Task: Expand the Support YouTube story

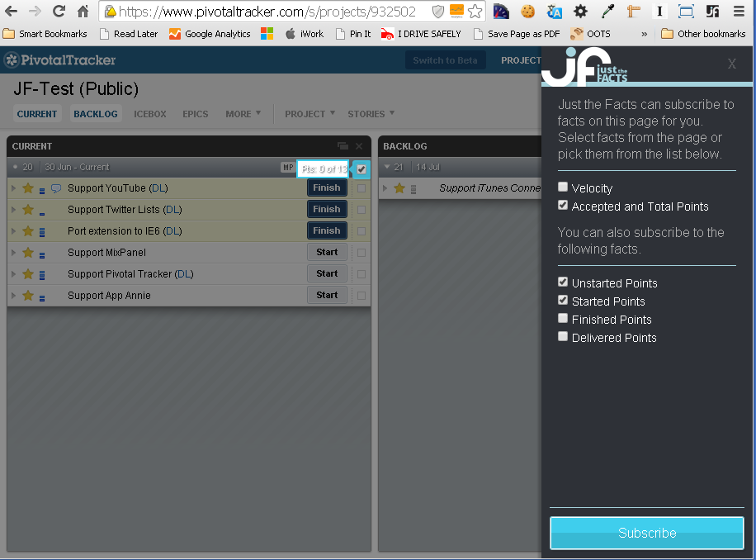Action: (x=13, y=188)
